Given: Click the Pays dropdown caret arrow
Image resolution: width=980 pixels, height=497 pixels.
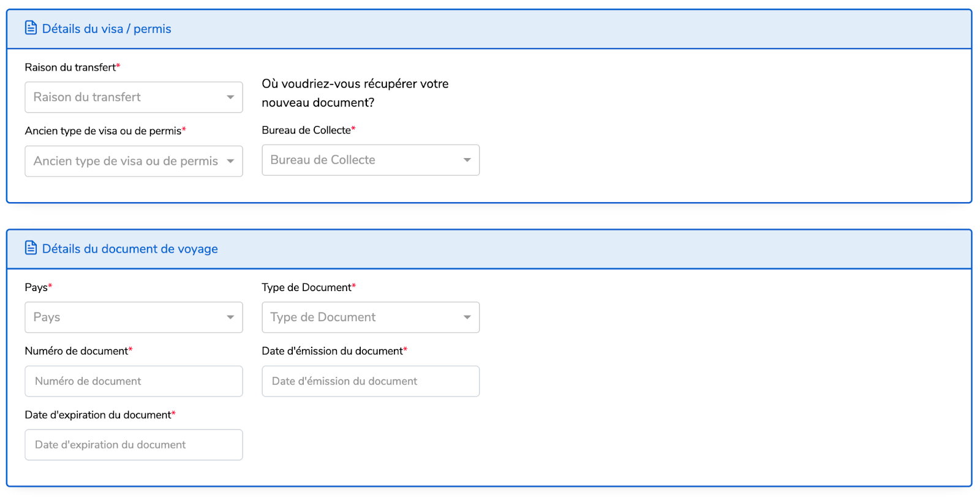Looking at the screenshot, I should pyautogui.click(x=230, y=317).
